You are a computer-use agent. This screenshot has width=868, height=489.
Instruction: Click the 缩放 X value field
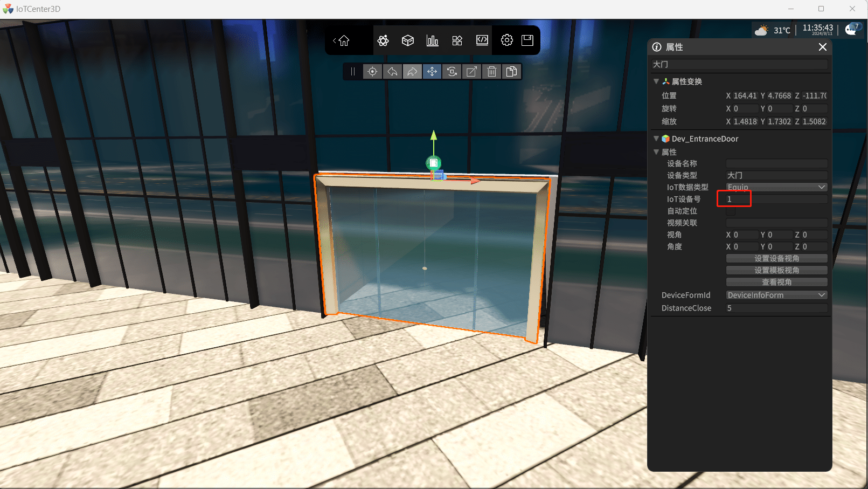(745, 121)
